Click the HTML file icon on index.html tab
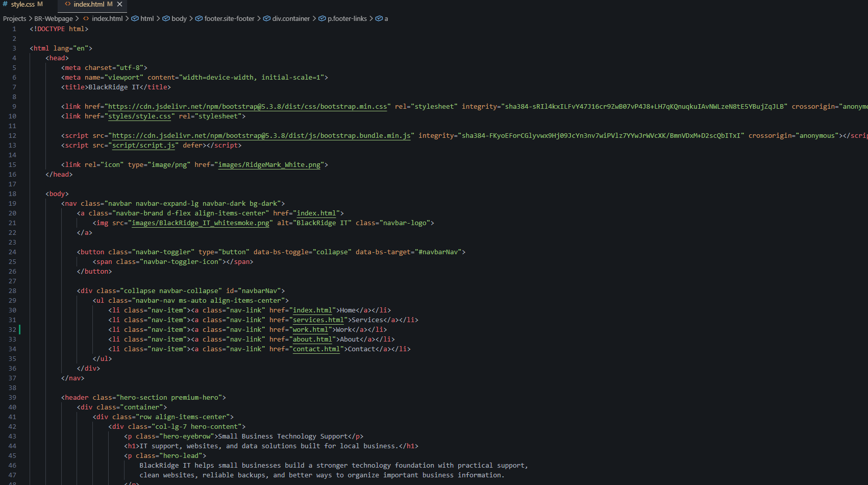Screen dimensions: 868x485 pos(67,5)
